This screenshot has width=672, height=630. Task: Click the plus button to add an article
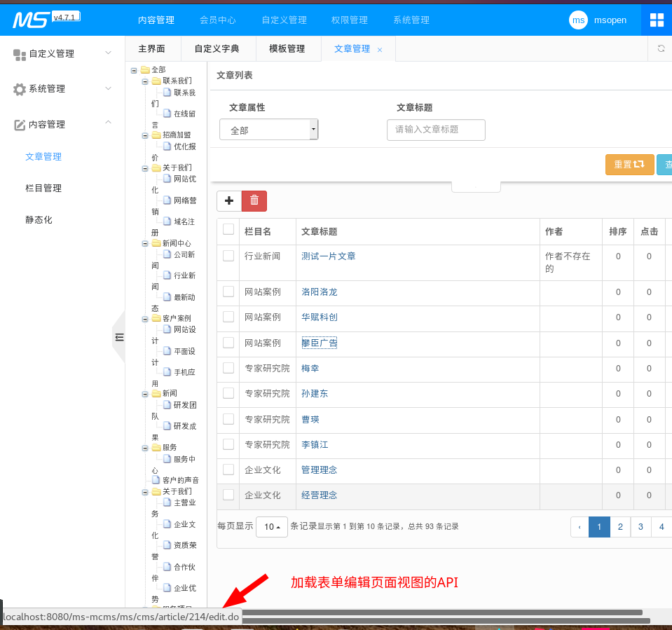(x=229, y=200)
